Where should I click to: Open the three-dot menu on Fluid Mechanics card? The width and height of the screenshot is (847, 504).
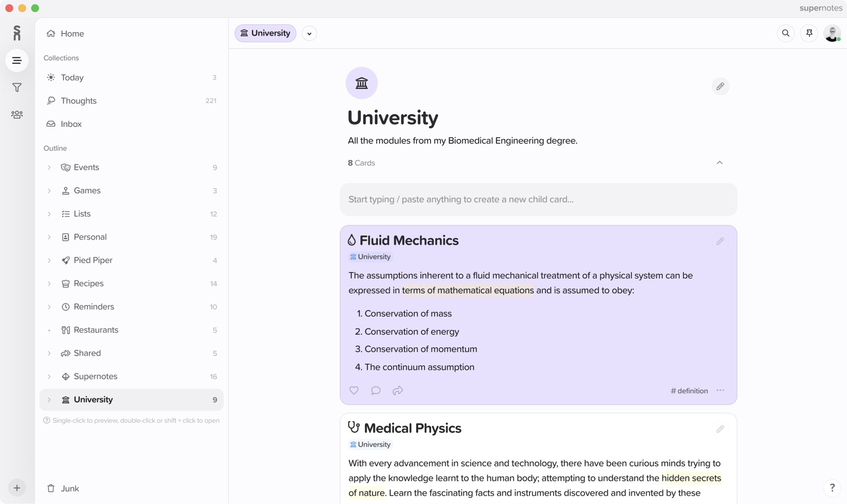720,390
